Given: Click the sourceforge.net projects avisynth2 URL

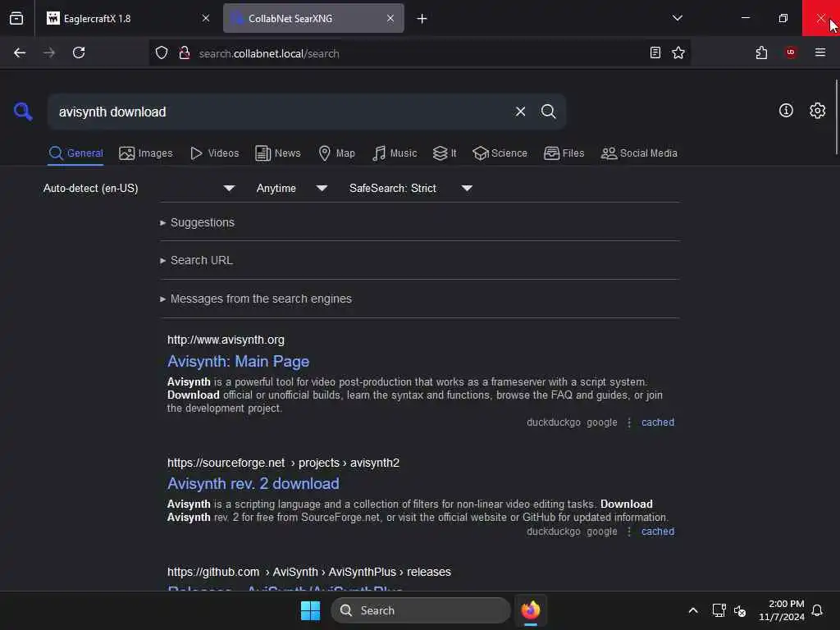Looking at the screenshot, I should (283, 463).
